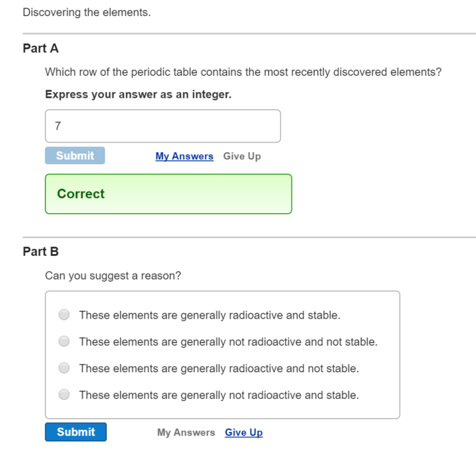476x462 pixels.
Task: Click Give Up under Part B
Action: (244, 433)
